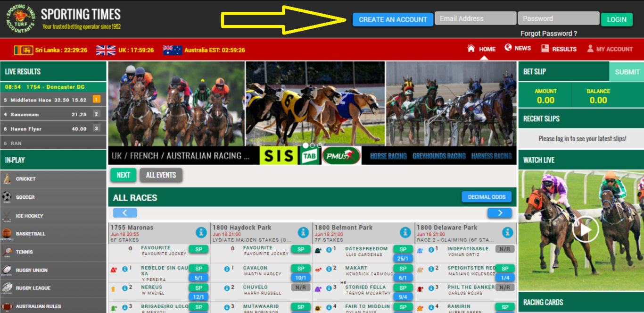Click the Sporting Times Turf Accountants logo
644x313 pixels.
point(21,19)
